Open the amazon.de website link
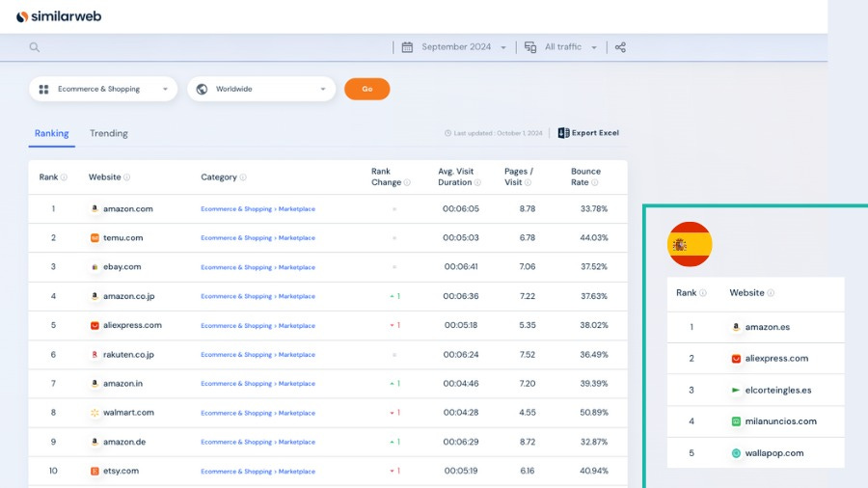 coord(124,442)
